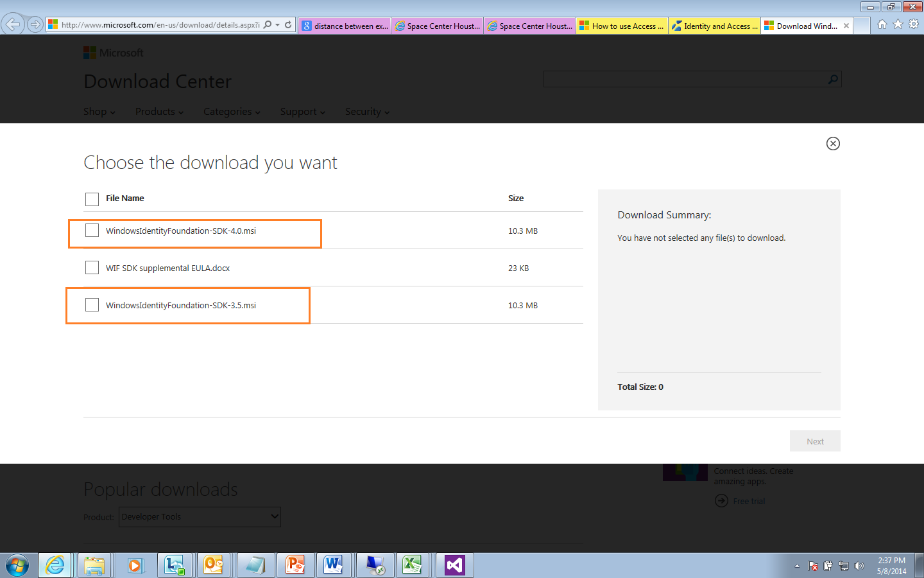The width and height of the screenshot is (924, 578).
Task: Expand the Shop menu
Action: (99, 112)
